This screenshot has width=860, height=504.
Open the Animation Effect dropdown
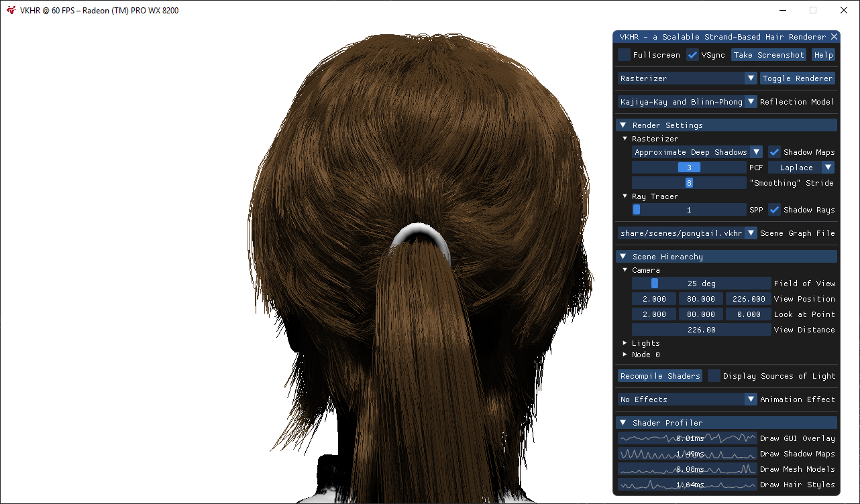[688, 399]
